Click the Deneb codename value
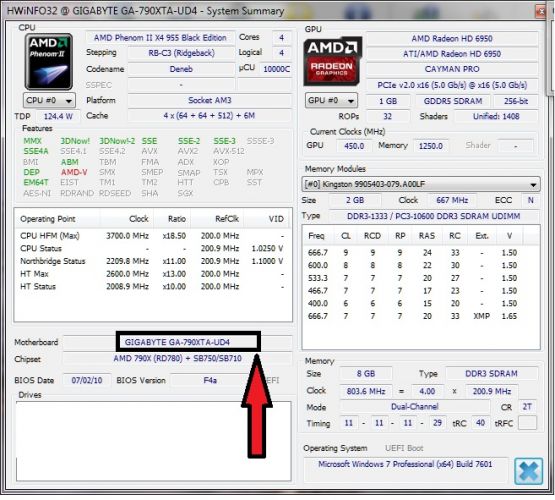 181,69
